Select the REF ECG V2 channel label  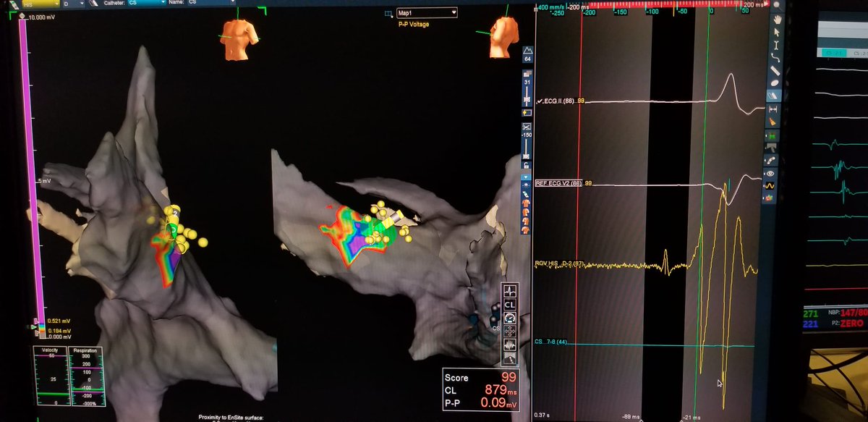(x=558, y=184)
